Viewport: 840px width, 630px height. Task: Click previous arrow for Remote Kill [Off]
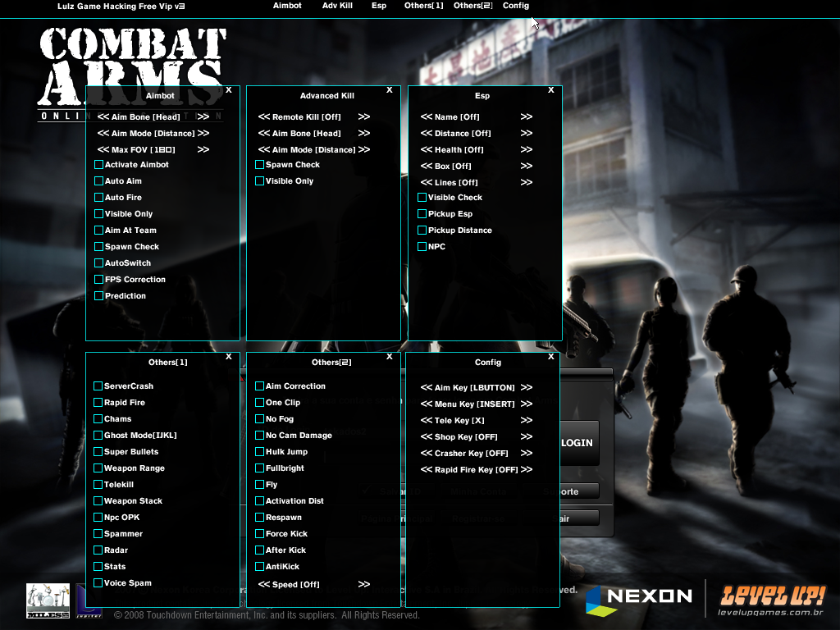click(264, 116)
